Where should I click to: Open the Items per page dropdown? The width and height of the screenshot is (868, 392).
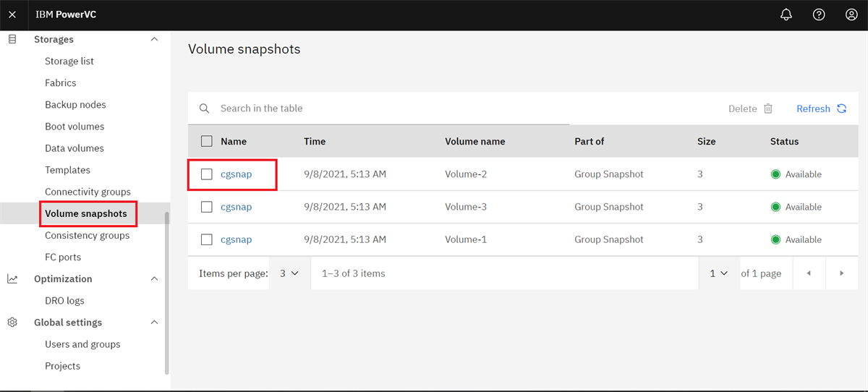(x=289, y=273)
